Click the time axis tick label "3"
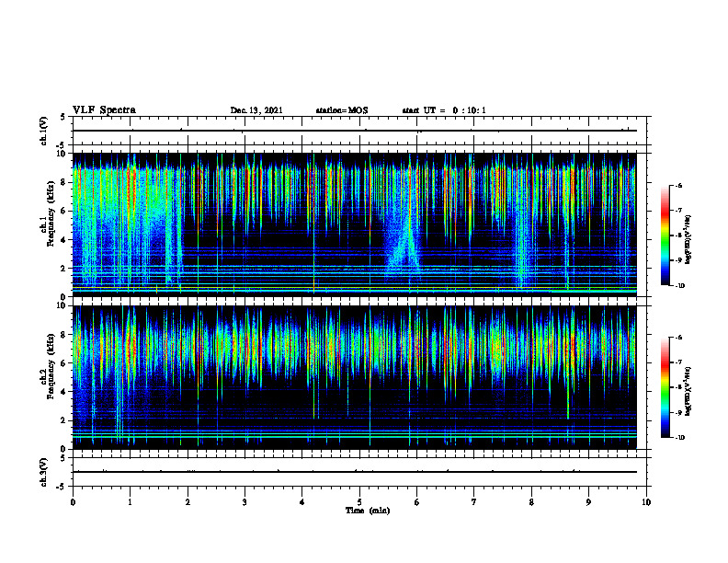The height and width of the screenshot is (563, 728). [245, 502]
